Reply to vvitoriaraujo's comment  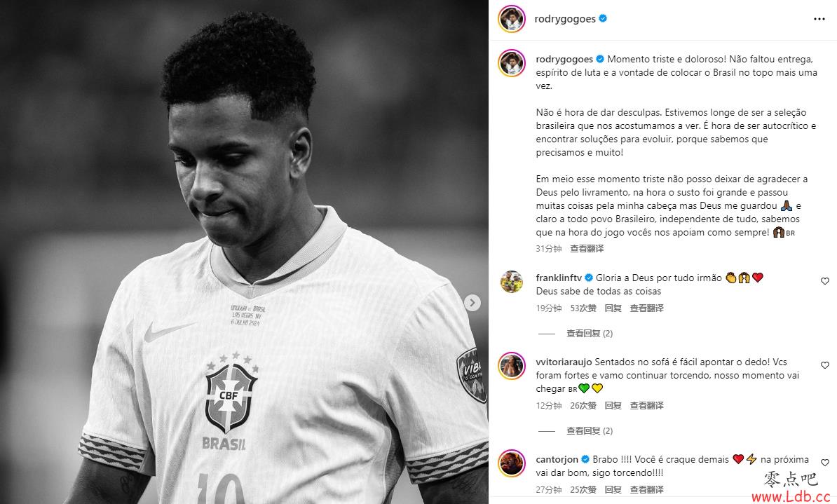(613, 405)
